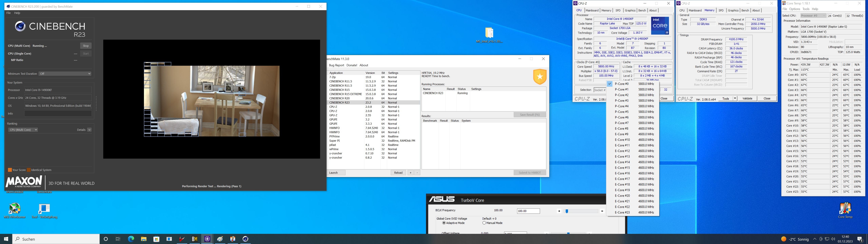Open Core Temp Options menu

click(x=794, y=9)
